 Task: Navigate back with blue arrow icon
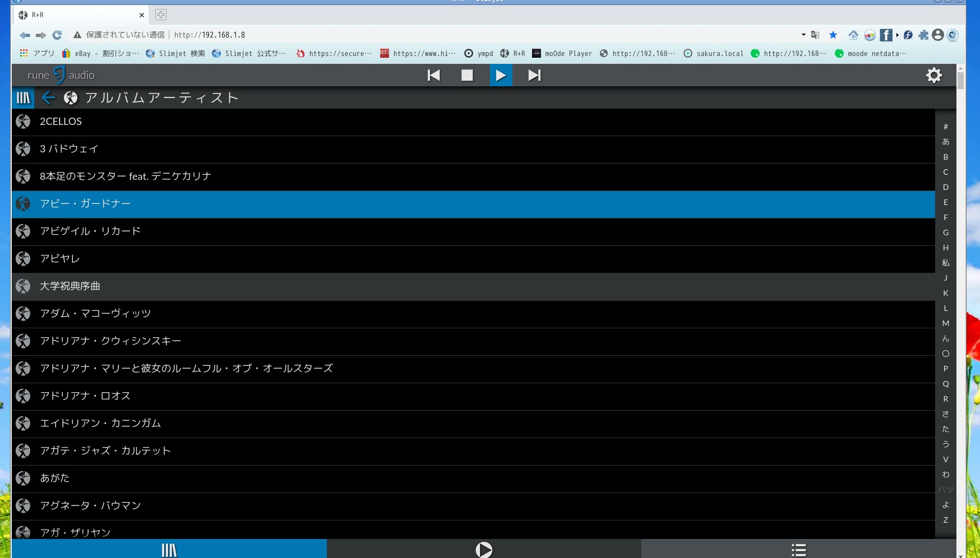48,97
